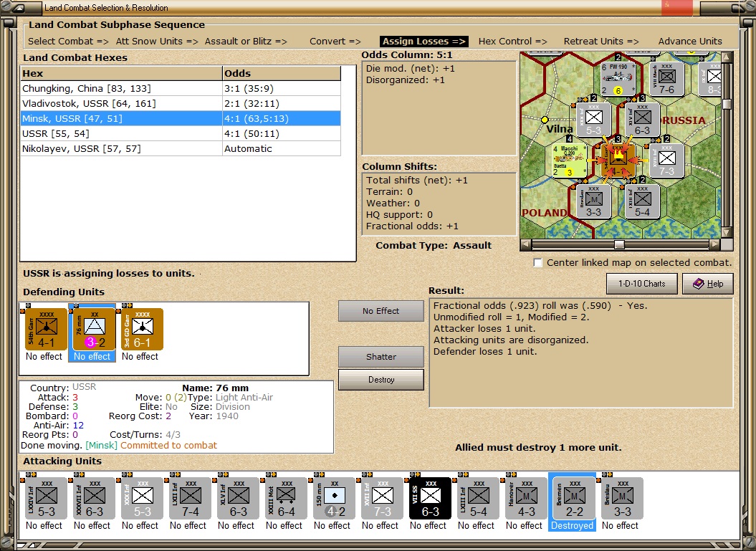Open the Help book button
The image size is (756, 551).
(708, 284)
